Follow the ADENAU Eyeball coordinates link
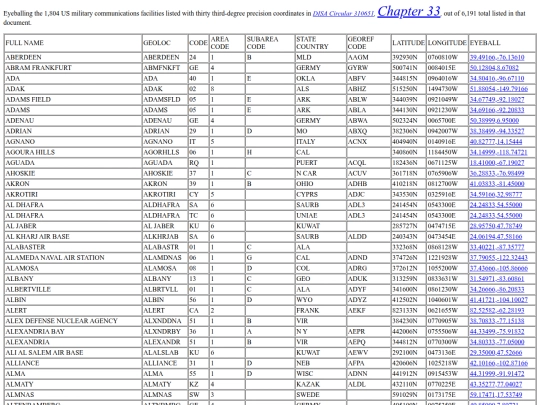 pyautogui.click(x=494, y=121)
